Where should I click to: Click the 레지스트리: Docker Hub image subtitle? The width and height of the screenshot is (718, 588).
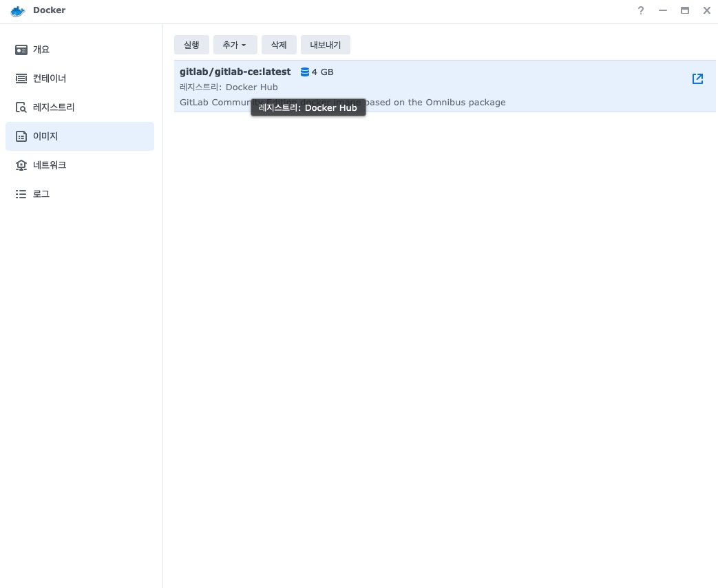coord(229,87)
